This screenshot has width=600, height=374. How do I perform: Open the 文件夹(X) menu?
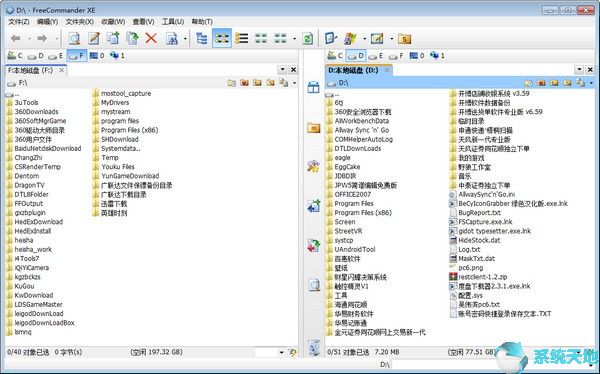pos(80,22)
